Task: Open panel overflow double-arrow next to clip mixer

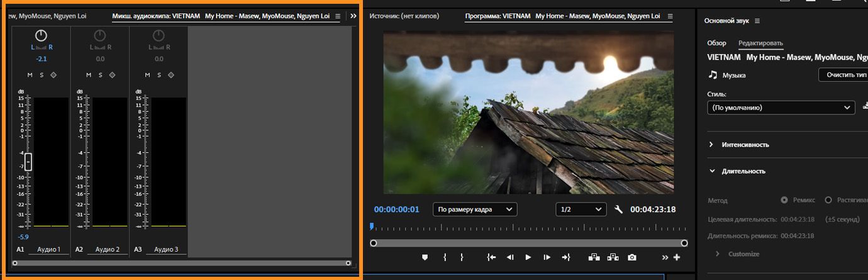Action: click(x=353, y=16)
